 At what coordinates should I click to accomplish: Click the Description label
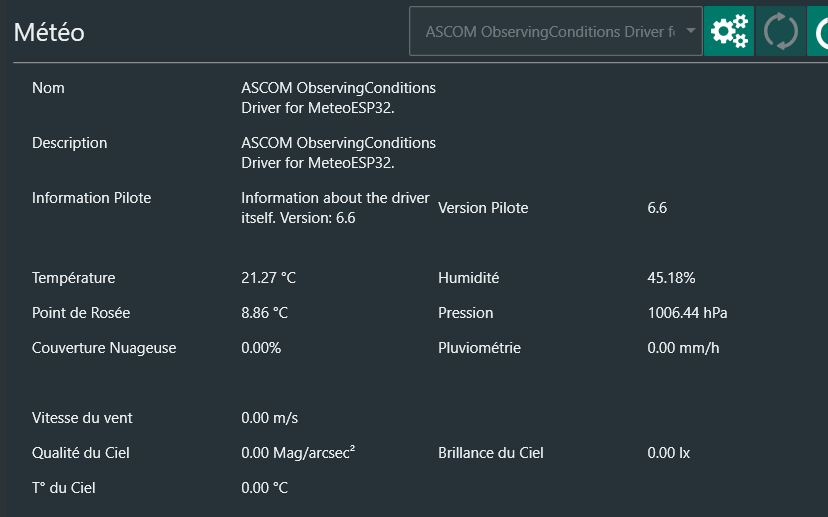coord(69,143)
